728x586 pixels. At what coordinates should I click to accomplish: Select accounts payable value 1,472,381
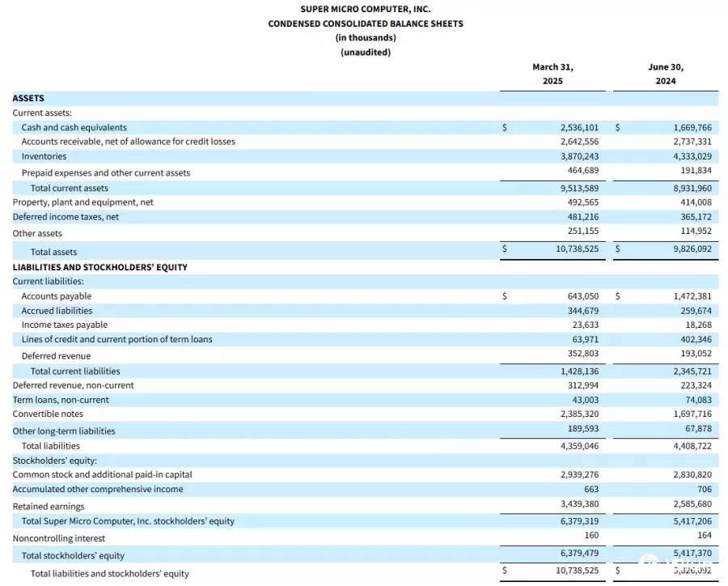(x=692, y=296)
